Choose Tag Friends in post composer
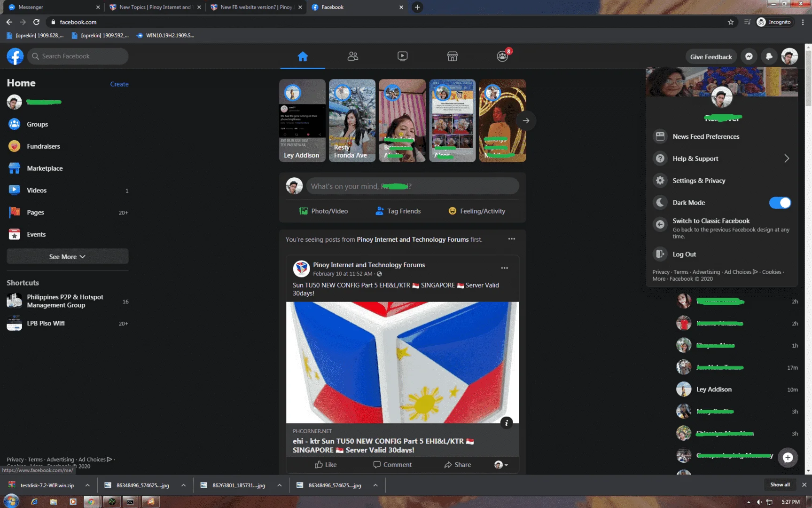 [398, 211]
